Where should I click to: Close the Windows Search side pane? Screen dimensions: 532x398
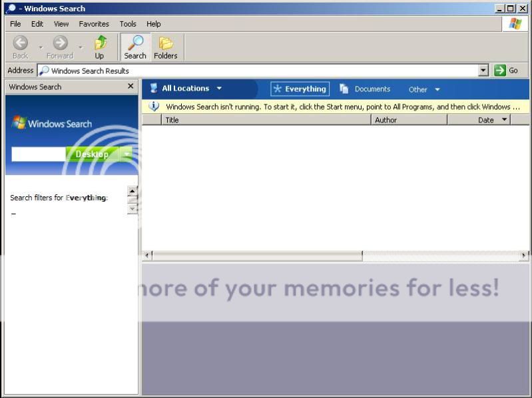(x=131, y=87)
